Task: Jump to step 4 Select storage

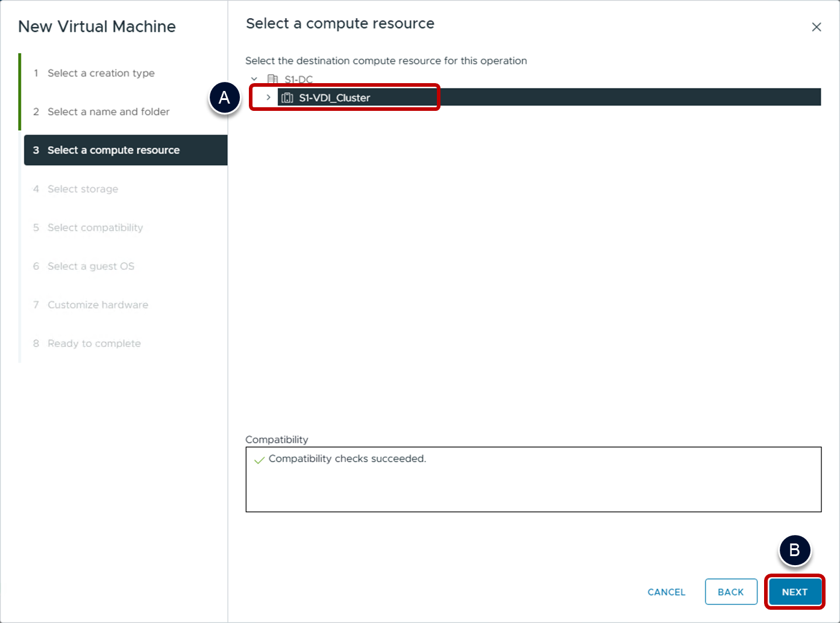Action: click(x=83, y=189)
